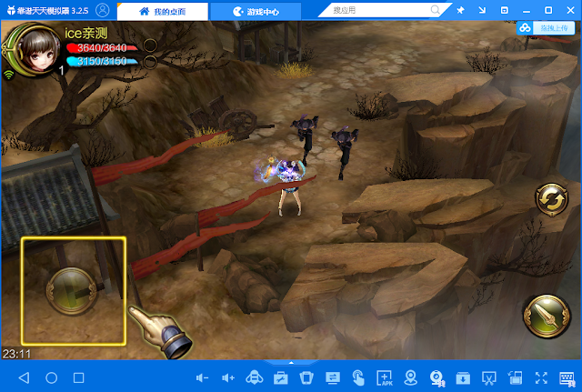Tap the swap-target rotate arrows skill button
This screenshot has height=392, width=582.
[552, 199]
